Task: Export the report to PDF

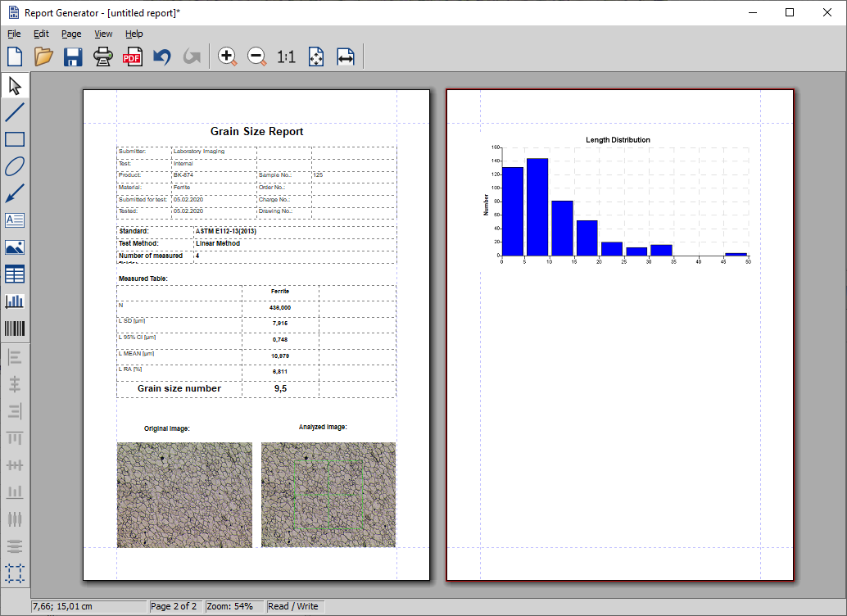Action: 132,57
